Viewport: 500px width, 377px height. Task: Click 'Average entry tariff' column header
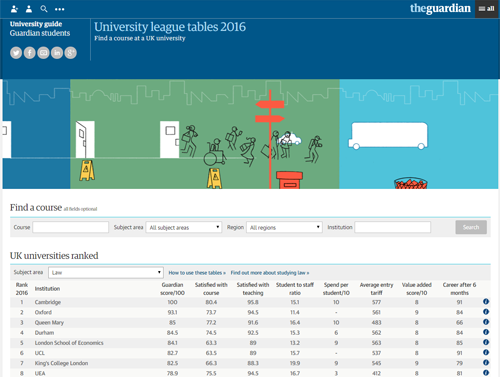(376, 289)
